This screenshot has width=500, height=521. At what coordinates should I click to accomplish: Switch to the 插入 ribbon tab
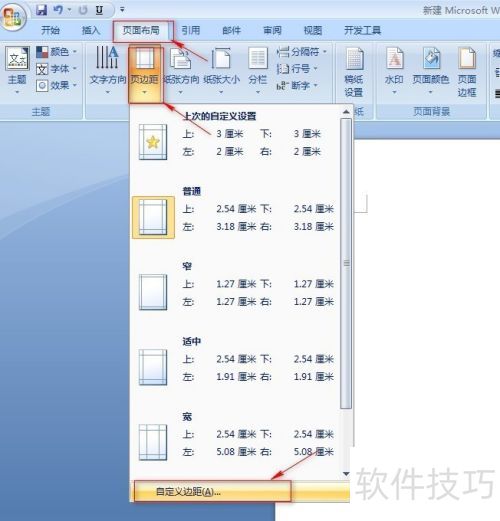coord(91,30)
